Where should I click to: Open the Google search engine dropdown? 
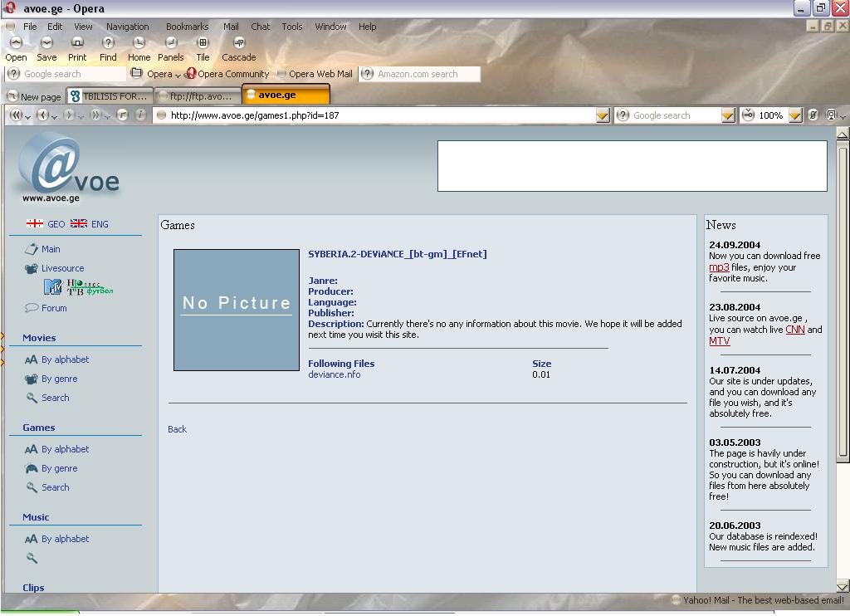[728, 115]
